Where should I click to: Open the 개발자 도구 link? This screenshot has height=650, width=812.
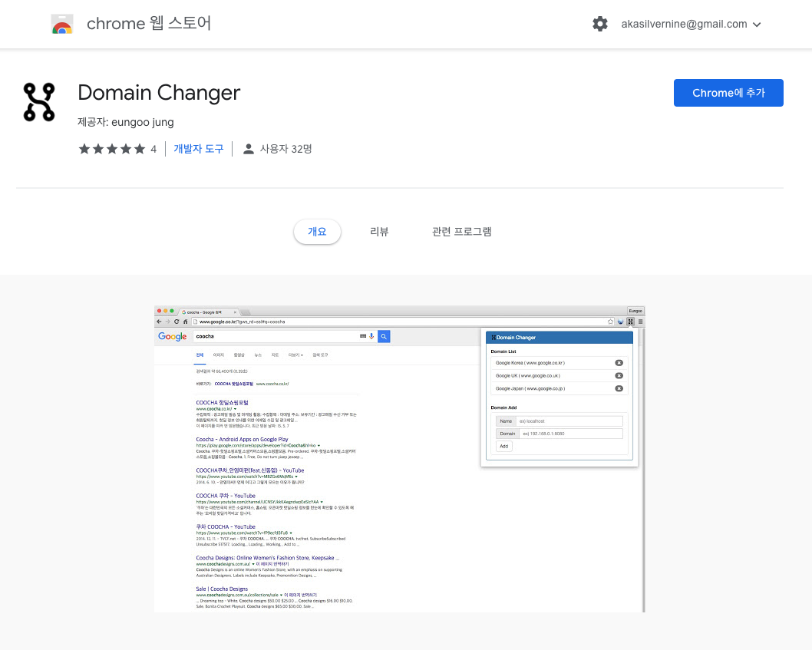point(198,149)
